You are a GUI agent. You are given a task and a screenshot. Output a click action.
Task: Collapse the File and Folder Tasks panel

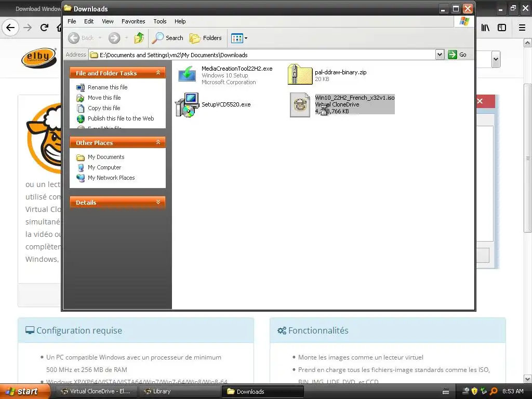point(158,73)
